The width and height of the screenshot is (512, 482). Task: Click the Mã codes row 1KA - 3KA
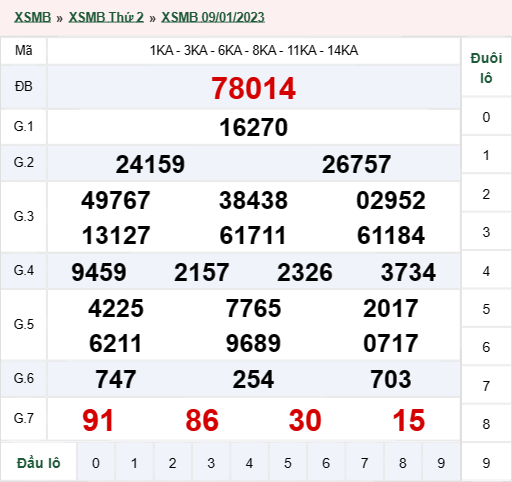(x=254, y=51)
